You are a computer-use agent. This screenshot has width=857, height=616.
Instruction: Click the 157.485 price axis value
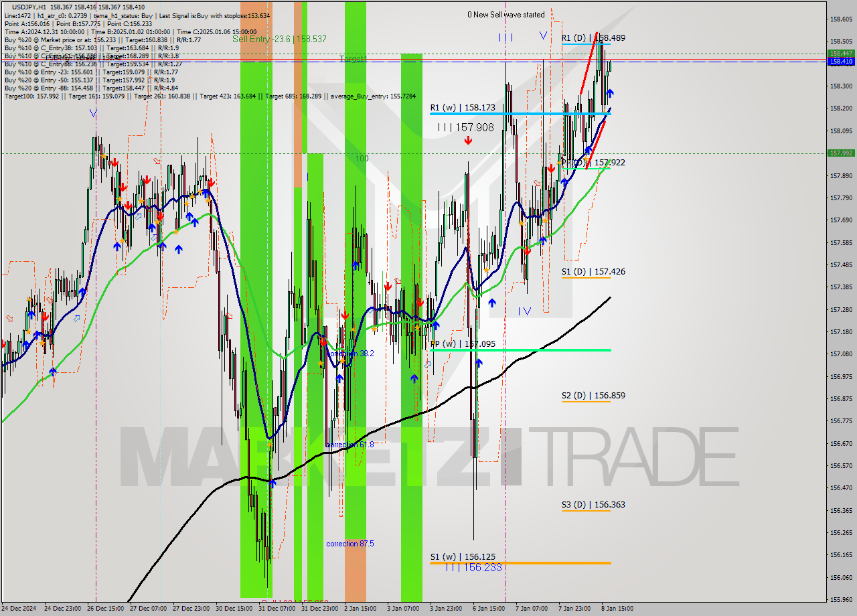pyautogui.click(x=841, y=264)
